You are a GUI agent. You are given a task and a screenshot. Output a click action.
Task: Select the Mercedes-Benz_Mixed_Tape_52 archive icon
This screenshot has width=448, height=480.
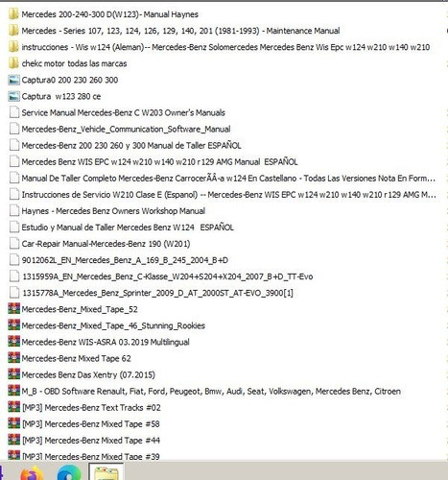point(13,309)
